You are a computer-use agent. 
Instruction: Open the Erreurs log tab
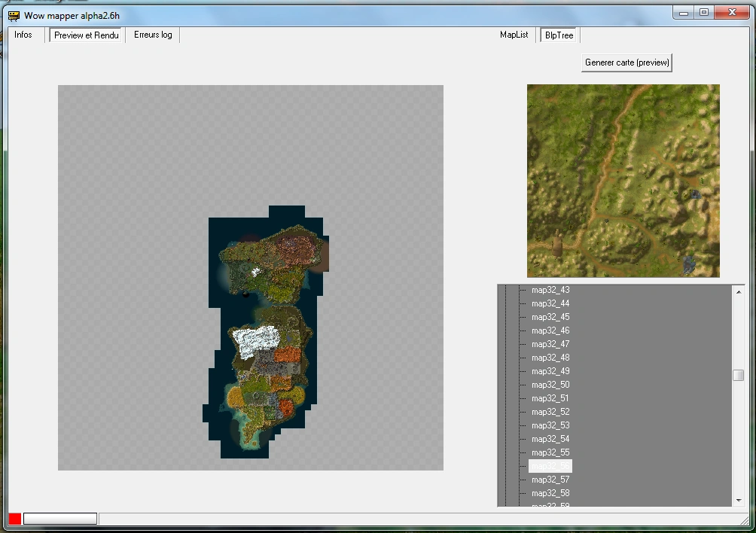point(152,35)
